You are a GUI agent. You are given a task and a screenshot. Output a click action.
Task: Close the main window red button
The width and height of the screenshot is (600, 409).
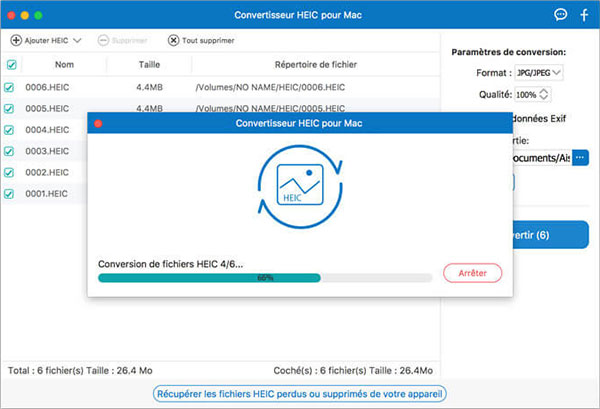point(11,15)
